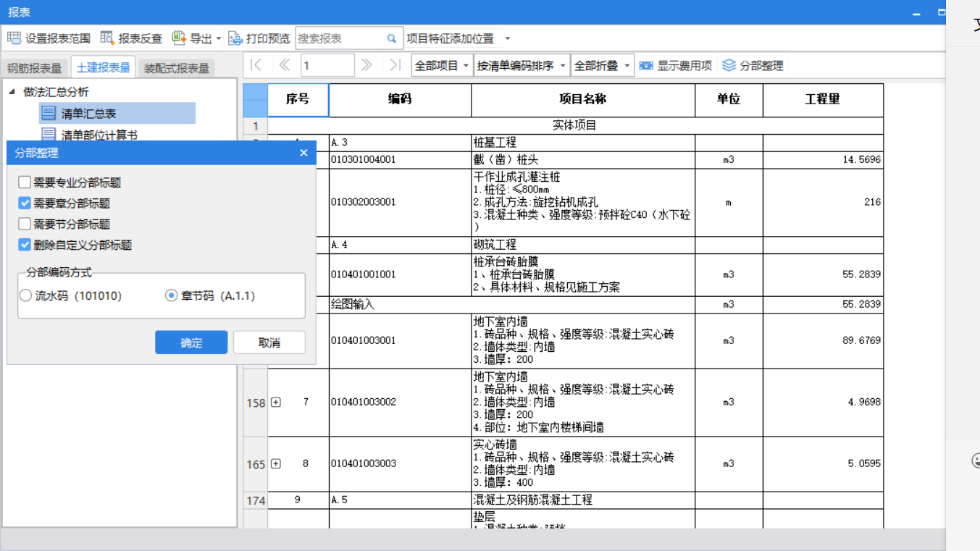Click 截（凿）桩头 item name
The width and height of the screenshot is (980, 551).
506,159
